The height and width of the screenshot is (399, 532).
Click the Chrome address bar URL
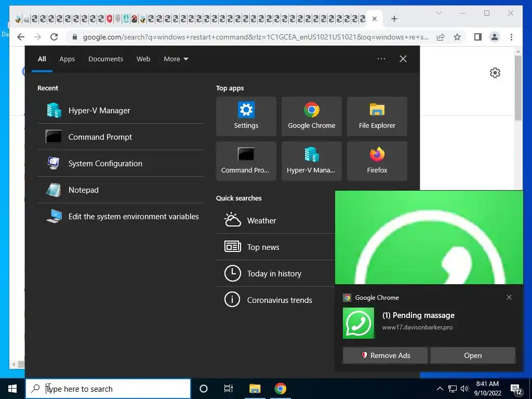(256, 37)
